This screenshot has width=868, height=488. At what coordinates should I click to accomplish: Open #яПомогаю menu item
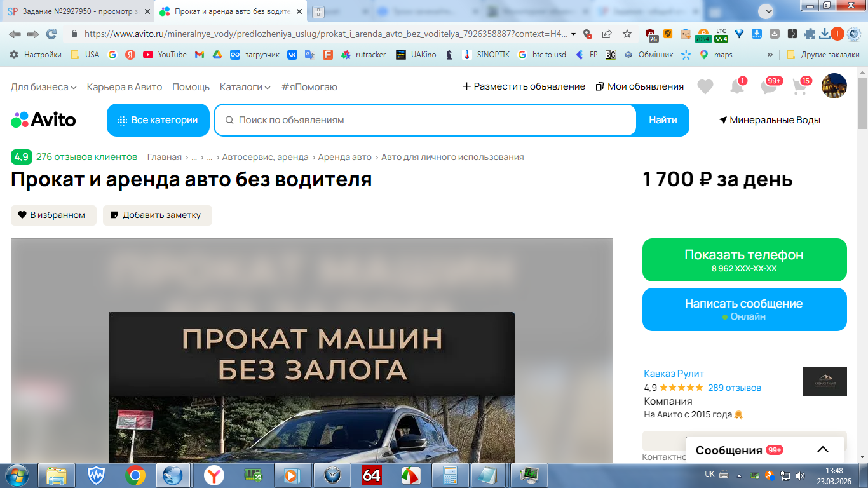pos(309,86)
